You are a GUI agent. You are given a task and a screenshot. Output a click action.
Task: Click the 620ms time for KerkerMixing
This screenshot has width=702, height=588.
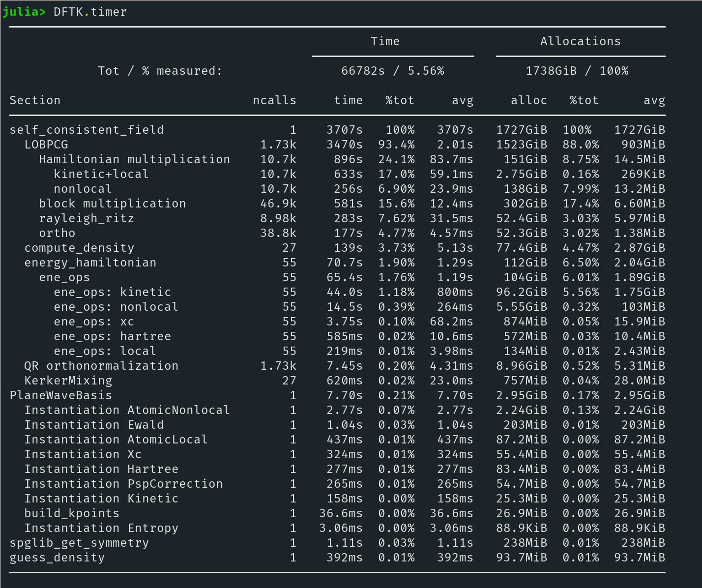coord(345,381)
